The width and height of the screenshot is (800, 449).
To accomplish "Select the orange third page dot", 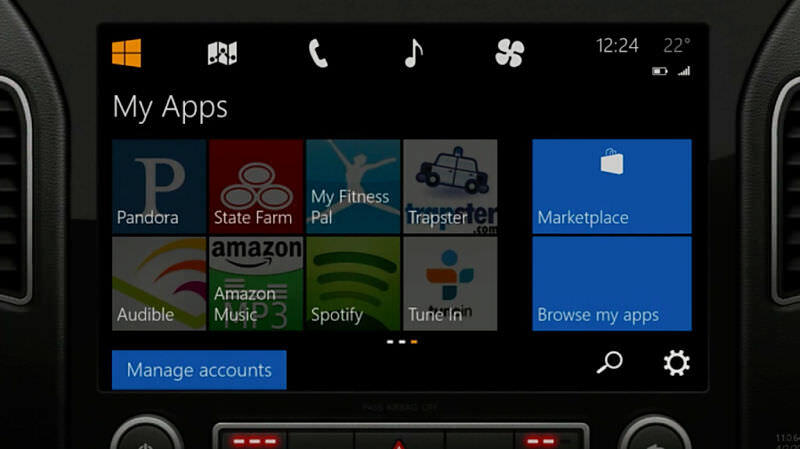I will point(414,342).
